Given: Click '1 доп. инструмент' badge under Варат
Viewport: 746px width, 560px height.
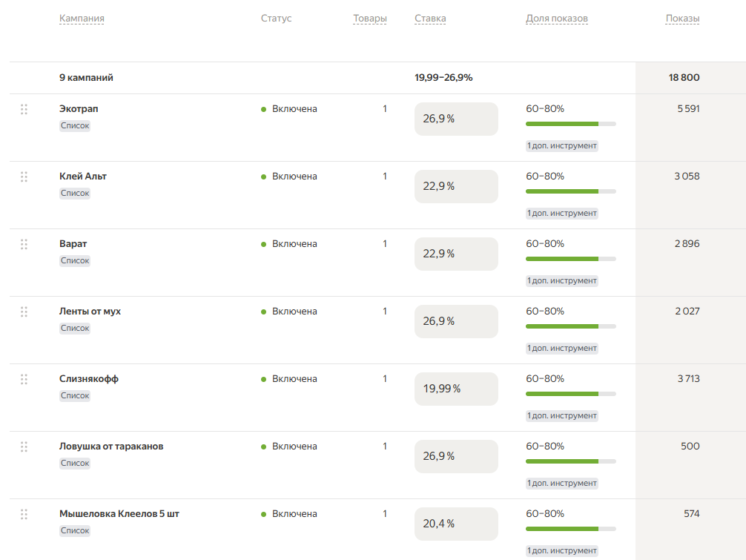Looking at the screenshot, I should 562,281.
